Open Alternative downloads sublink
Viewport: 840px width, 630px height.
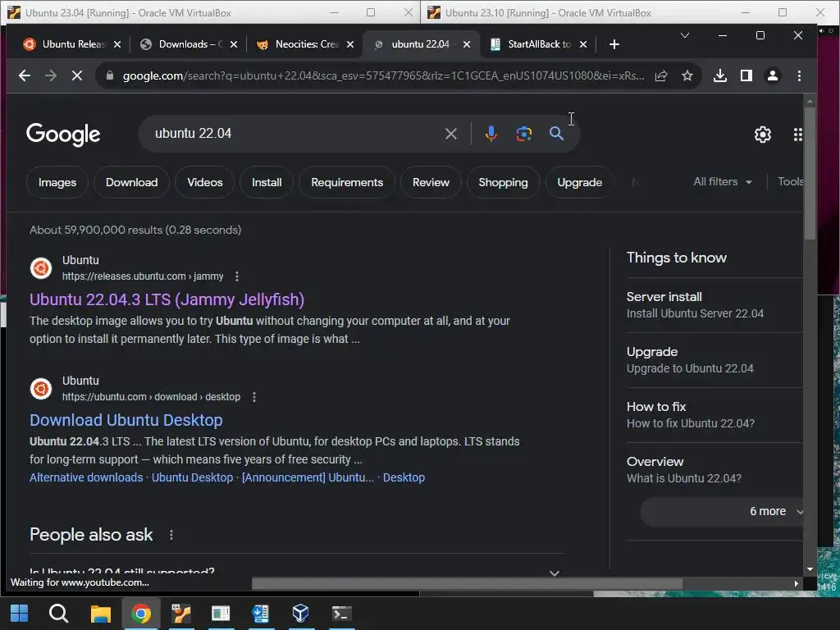point(86,477)
